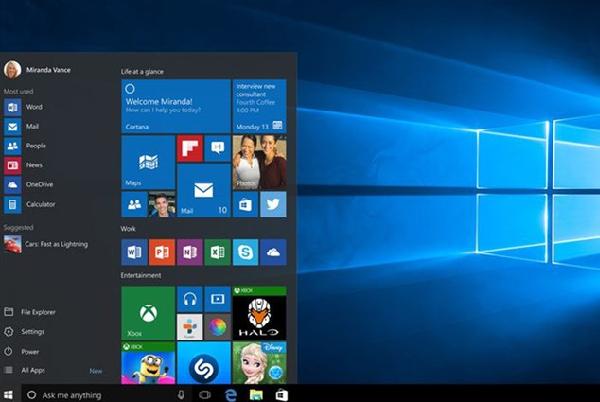Image resolution: width=600 pixels, height=402 pixels.
Task: Open the Twitter tile
Action: 273,204
